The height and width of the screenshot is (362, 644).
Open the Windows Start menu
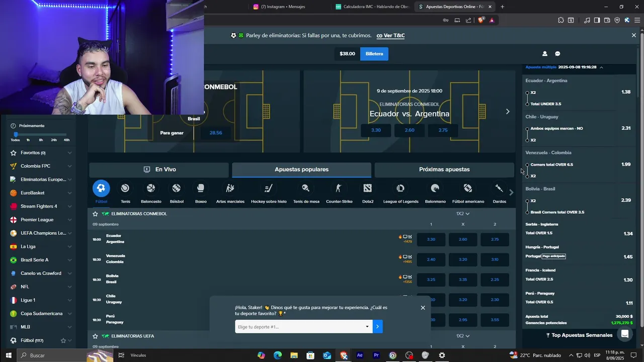9,355
